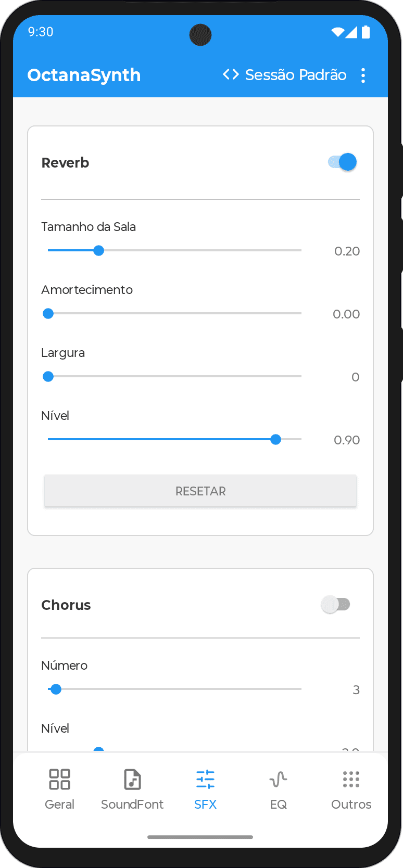403x868 pixels.
Task: Disable the Reverb effect switch
Action: (343, 162)
